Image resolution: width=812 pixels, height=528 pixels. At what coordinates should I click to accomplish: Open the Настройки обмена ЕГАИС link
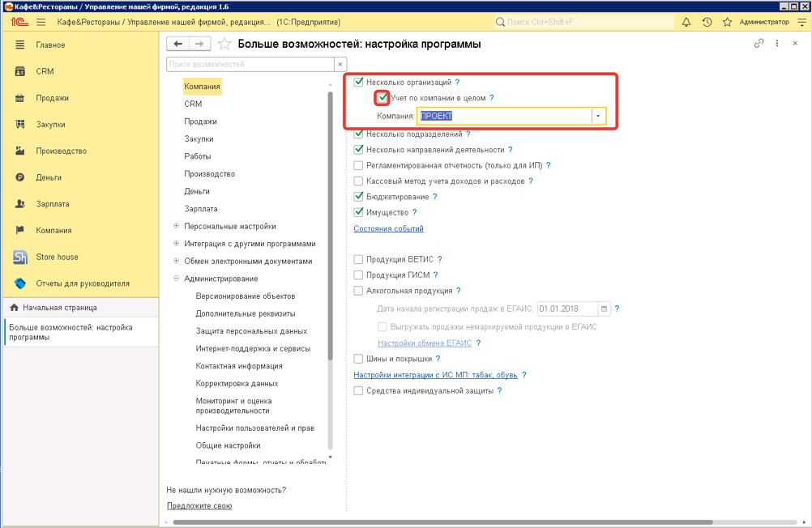[x=425, y=343]
